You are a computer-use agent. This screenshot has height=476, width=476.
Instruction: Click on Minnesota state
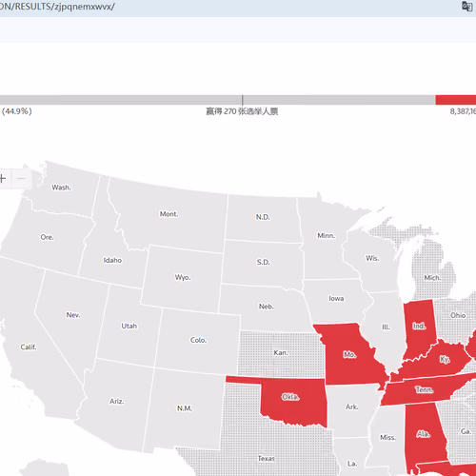click(x=327, y=236)
